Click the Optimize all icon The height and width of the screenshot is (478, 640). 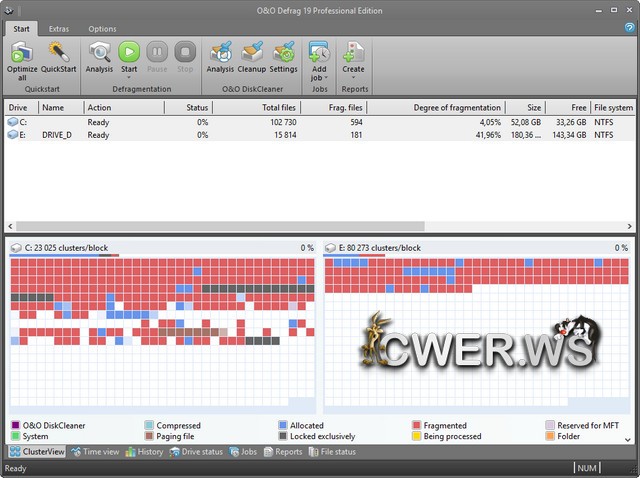[22, 52]
